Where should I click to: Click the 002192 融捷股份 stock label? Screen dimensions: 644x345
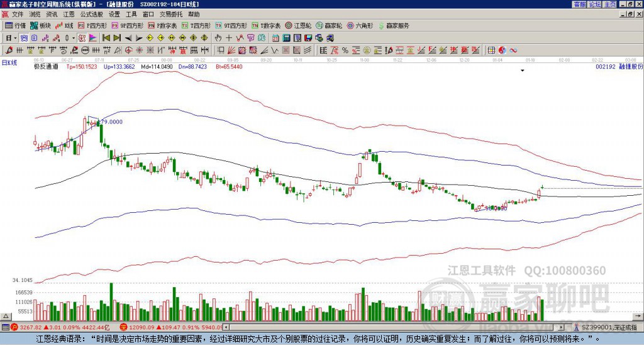619,66
